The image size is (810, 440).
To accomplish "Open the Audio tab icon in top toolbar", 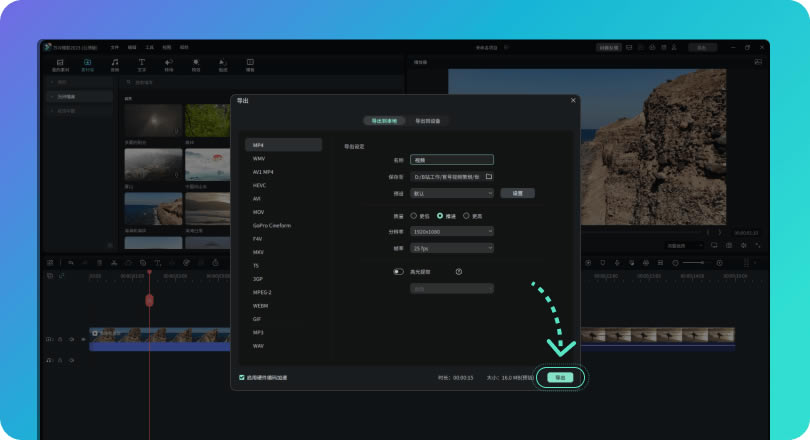I will coord(114,64).
